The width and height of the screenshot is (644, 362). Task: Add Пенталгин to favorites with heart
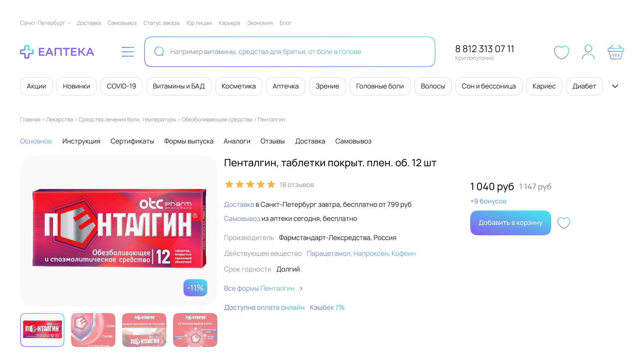[563, 223]
